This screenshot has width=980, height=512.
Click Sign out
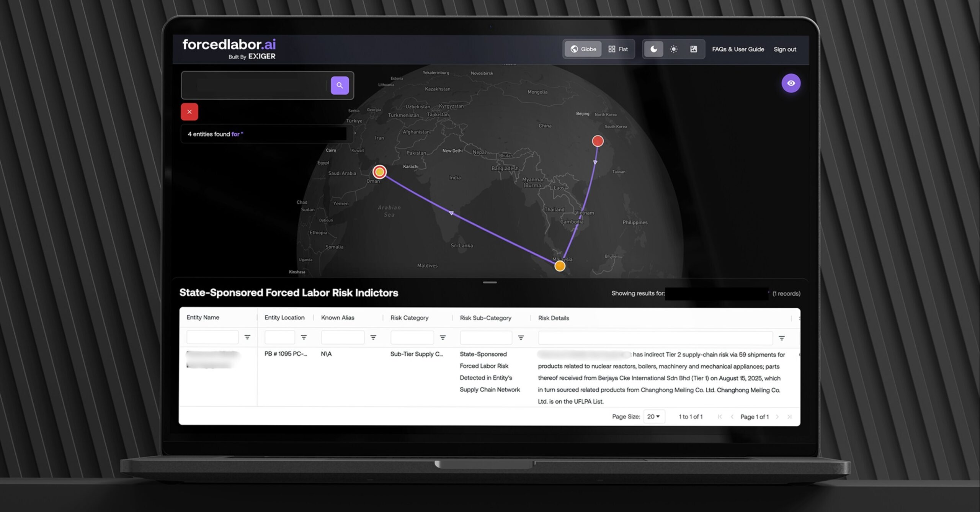[785, 49]
